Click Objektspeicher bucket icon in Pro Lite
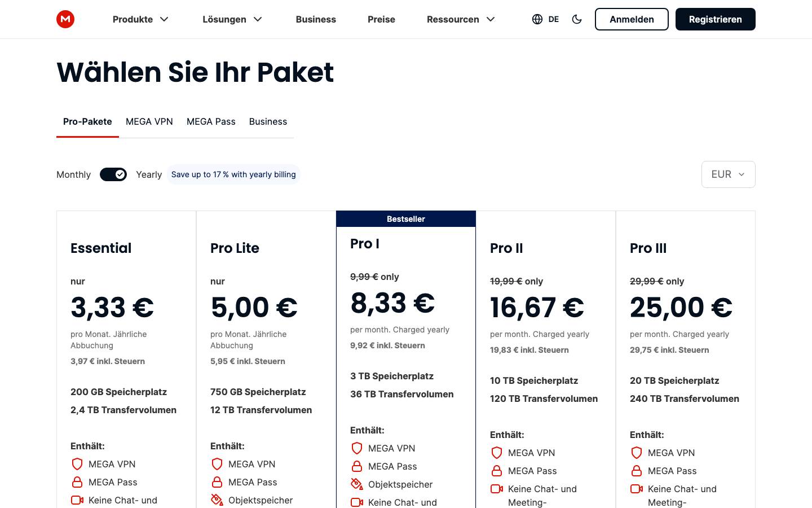The height and width of the screenshot is (508, 812). point(217,500)
